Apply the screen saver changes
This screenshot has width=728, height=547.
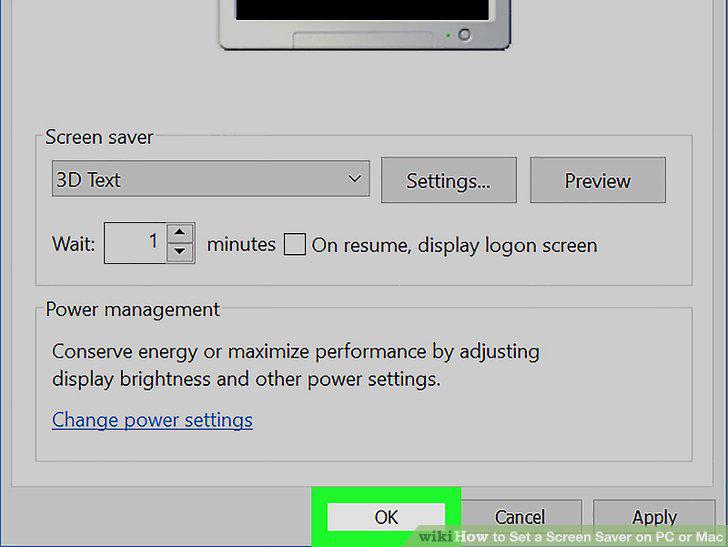pos(654,517)
